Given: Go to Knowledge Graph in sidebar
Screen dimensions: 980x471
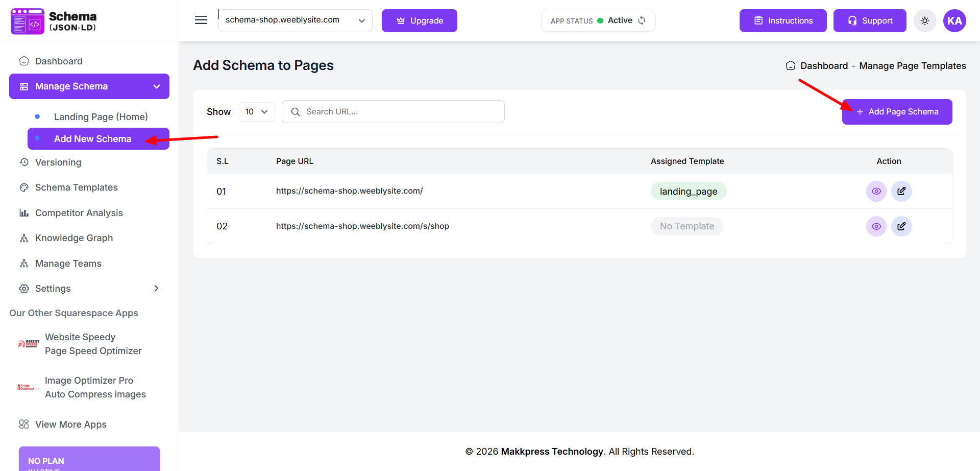Looking at the screenshot, I should (x=73, y=238).
